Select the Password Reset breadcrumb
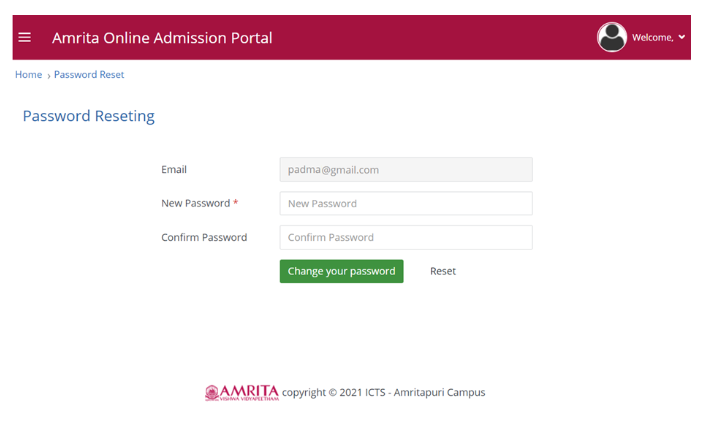This screenshot has width=705, height=424. (x=89, y=75)
